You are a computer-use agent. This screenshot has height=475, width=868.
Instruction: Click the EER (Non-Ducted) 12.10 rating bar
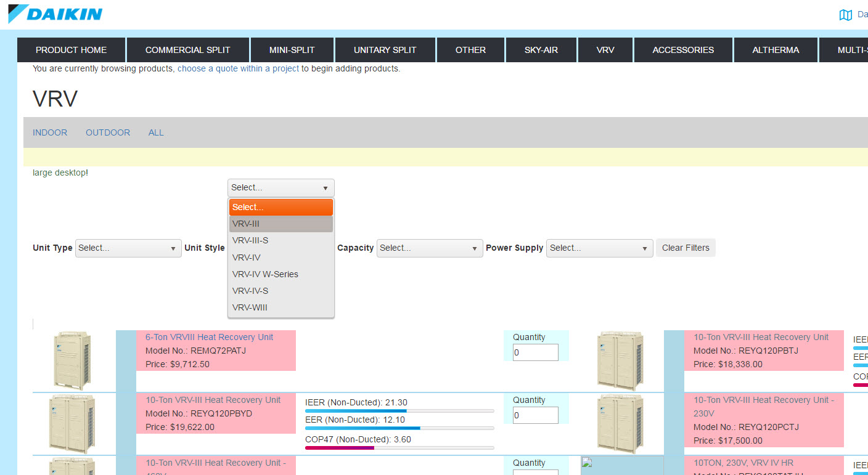click(x=399, y=428)
